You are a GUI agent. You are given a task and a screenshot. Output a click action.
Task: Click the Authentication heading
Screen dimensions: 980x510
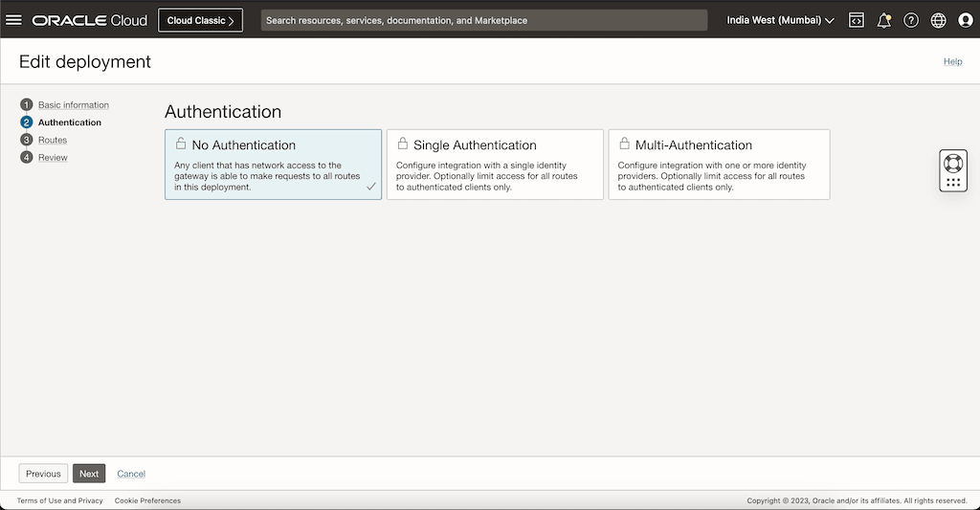click(223, 111)
